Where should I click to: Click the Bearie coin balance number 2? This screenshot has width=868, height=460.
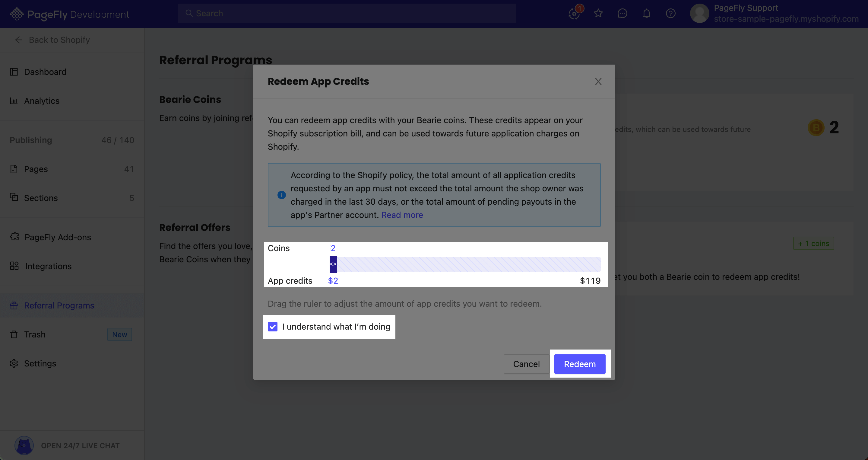834,127
